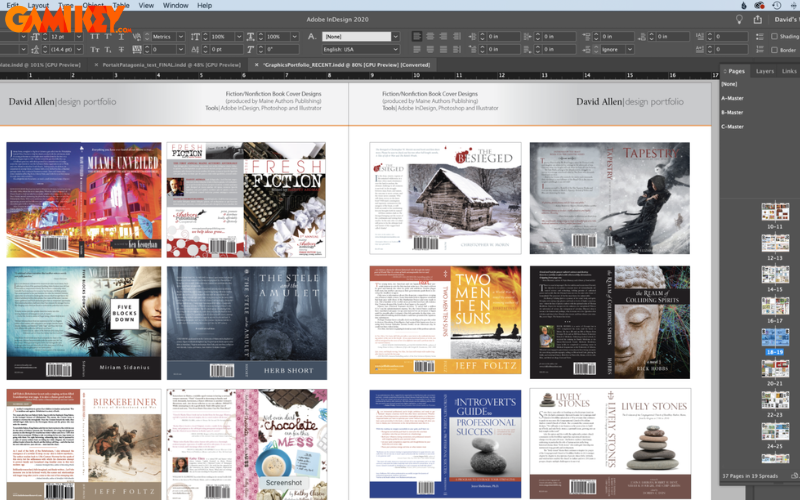Viewport: 800px width, 500px height.
Task: Click the character style 'A.' icon
Action: pos(312,36)
